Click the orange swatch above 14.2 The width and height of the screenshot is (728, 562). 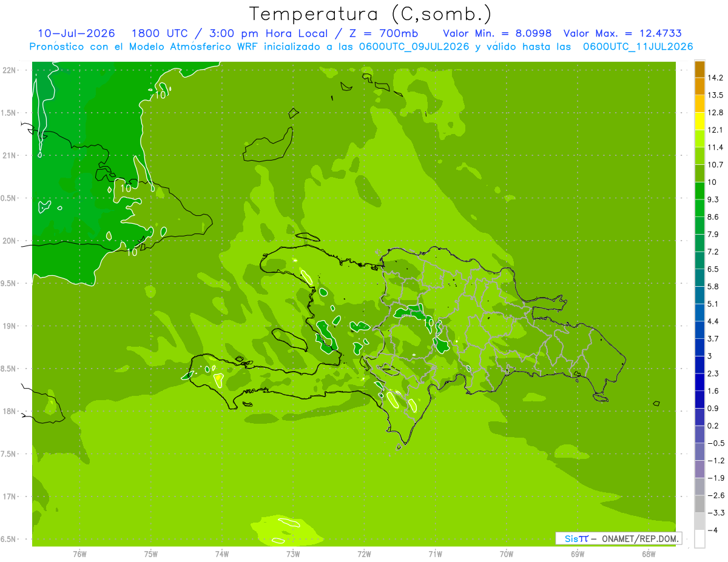pos(699,69)
